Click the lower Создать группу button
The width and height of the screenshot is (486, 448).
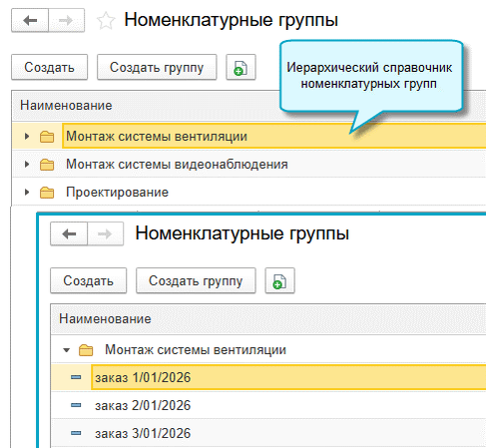(x=196, y=280)
